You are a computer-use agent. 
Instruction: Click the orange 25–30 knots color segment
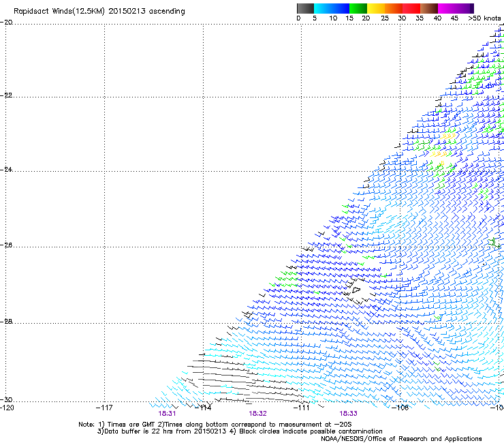[394, 8]
